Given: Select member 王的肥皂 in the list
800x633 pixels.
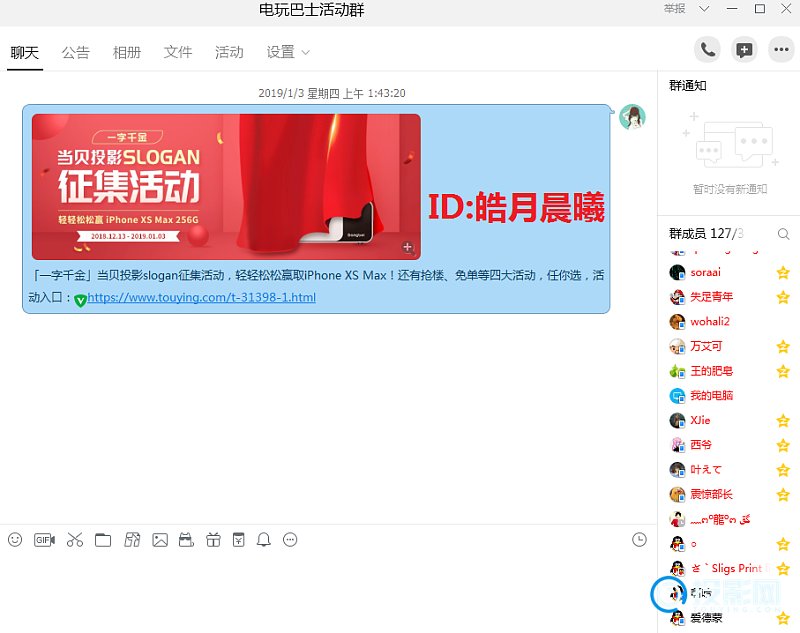Looking at the screenshot, I should (729, 371).
